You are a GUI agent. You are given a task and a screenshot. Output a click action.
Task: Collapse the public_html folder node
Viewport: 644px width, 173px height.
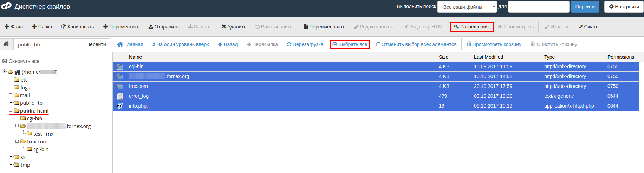tap(11, 110)
